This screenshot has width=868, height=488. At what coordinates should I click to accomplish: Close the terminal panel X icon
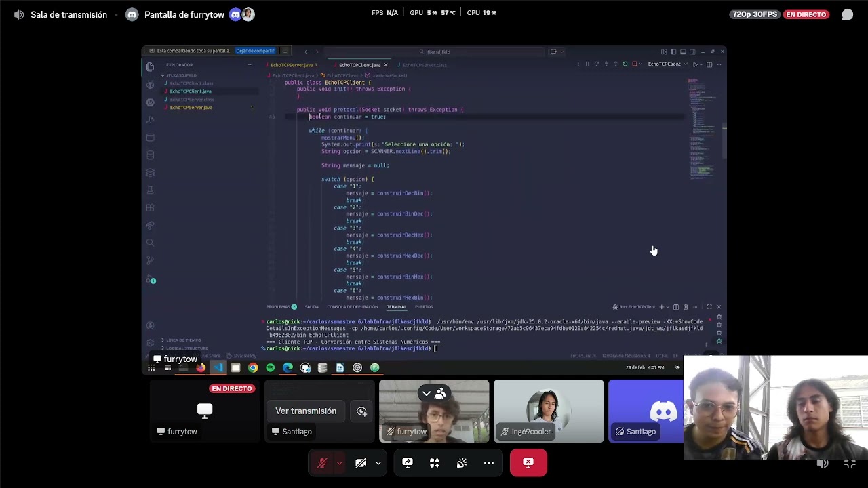tap(719, 307)
